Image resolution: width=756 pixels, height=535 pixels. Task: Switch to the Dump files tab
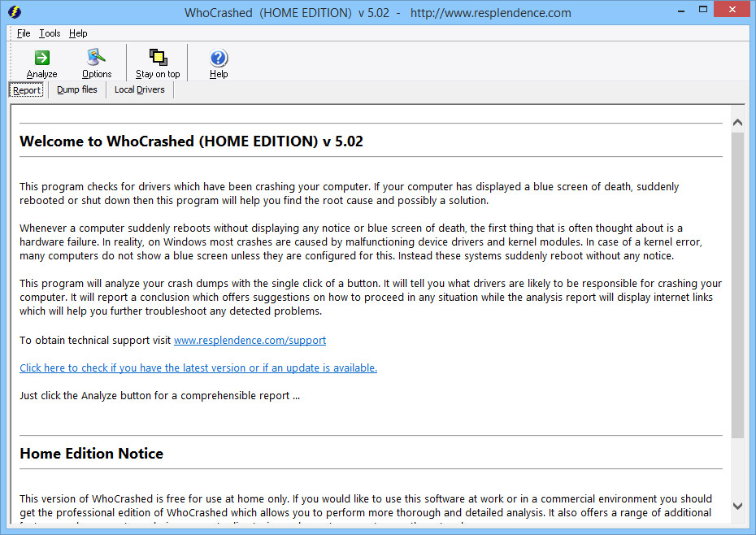(x=77, y=89)
